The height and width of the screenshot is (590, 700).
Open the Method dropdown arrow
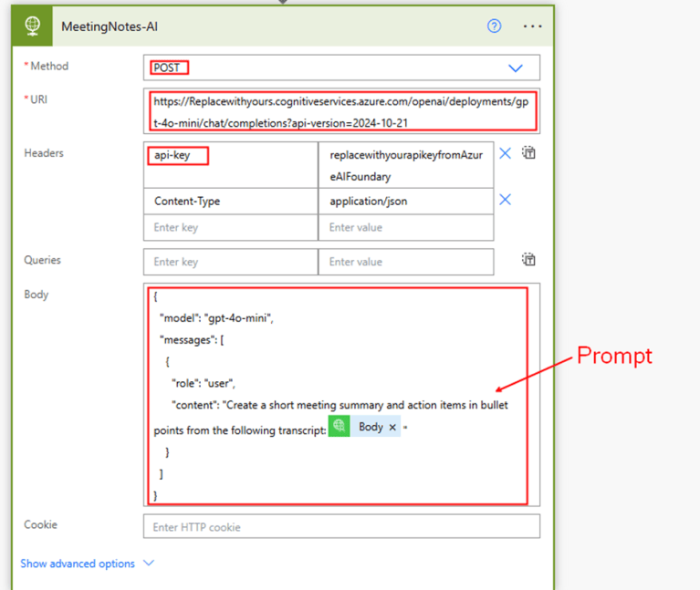pos(515,68)
